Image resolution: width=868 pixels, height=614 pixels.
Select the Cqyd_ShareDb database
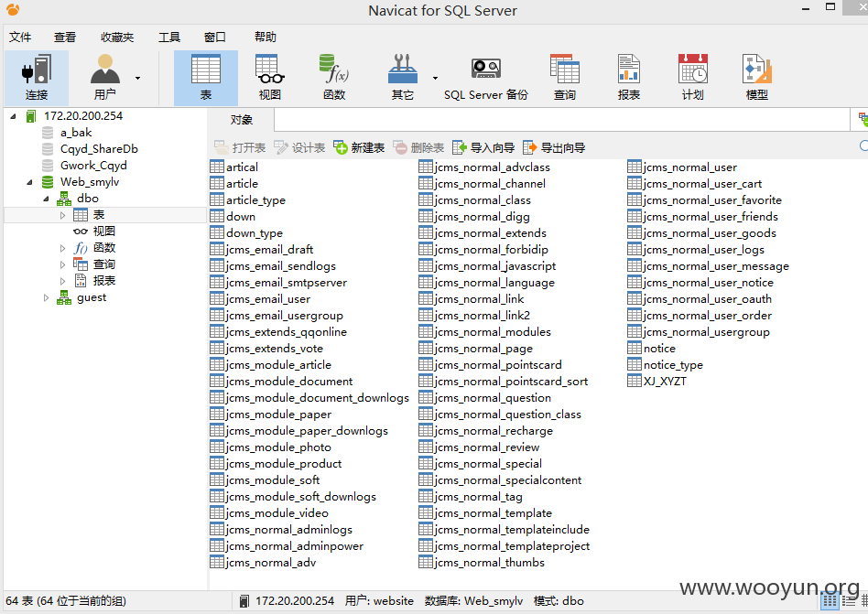(99, 149)
